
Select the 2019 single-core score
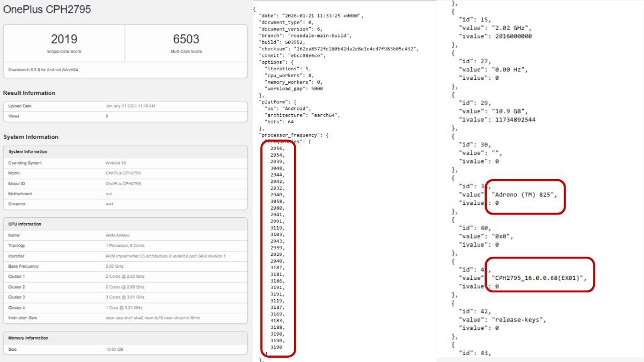pos(64,39)
